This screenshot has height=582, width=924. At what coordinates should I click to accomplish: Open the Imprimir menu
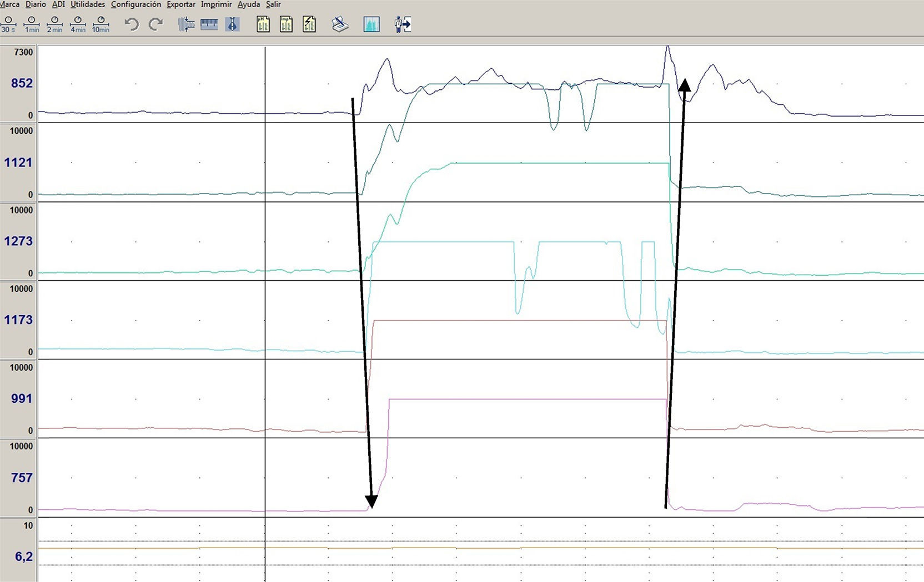[216, 4]
